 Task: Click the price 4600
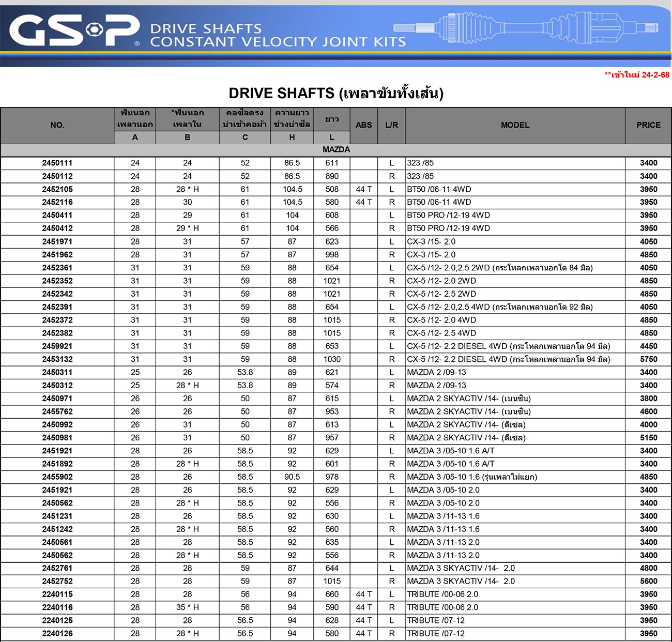click(x=648, y=411)
